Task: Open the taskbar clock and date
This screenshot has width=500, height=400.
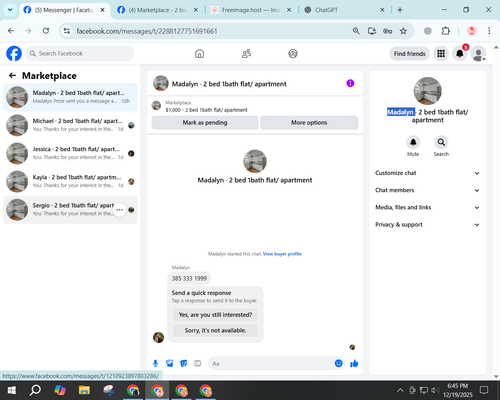Action: (458, 390)
